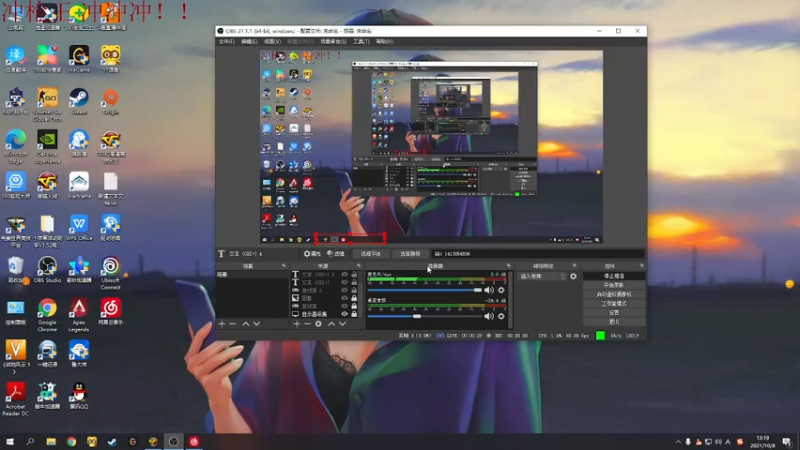Open File Explorer from the taskbar
The height and width of the screenshot is (450, 800).
point(51,442)
